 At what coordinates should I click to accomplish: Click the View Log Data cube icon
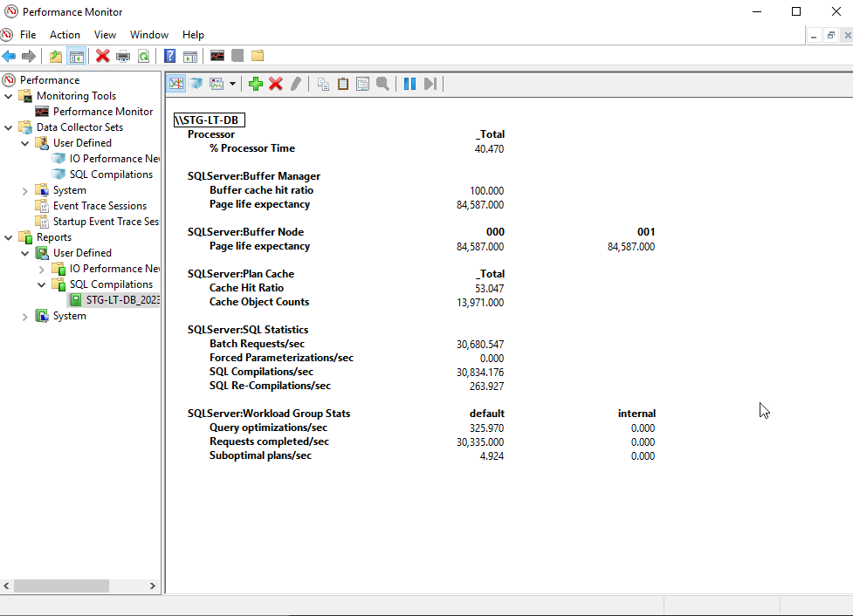pos(196,84)
